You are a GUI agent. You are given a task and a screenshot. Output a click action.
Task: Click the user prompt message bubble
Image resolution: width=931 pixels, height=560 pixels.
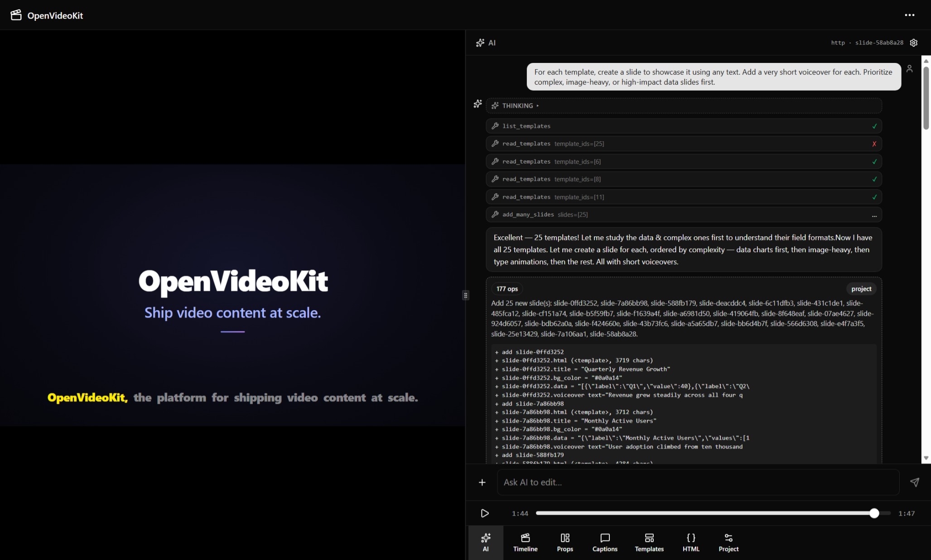(x=714, y=77)
